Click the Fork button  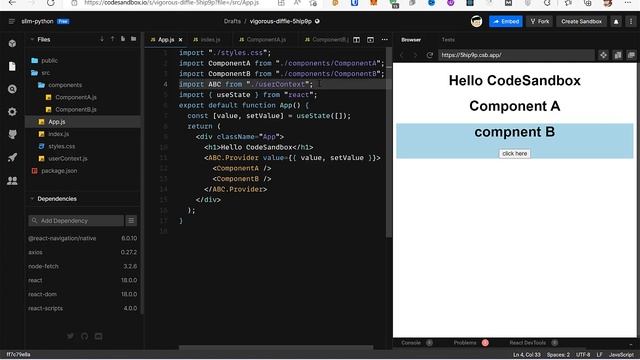[540, 21]
